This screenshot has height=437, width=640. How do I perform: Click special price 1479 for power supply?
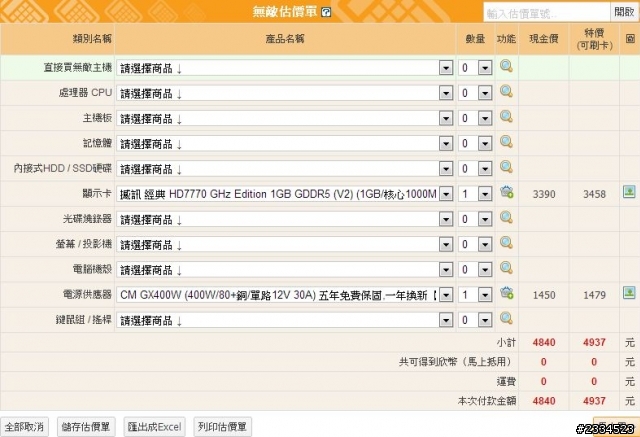[x=594, y=295]
